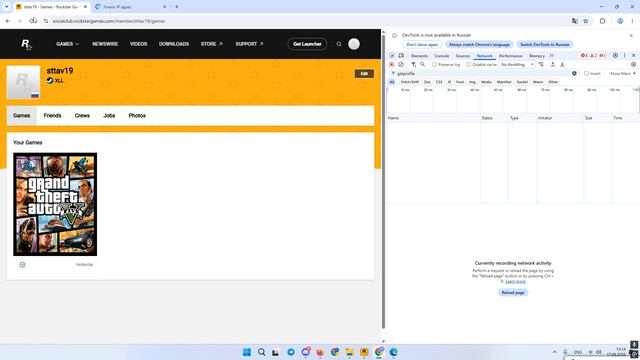
Task: Filter requests by CSS type
Action: [439, 82]
